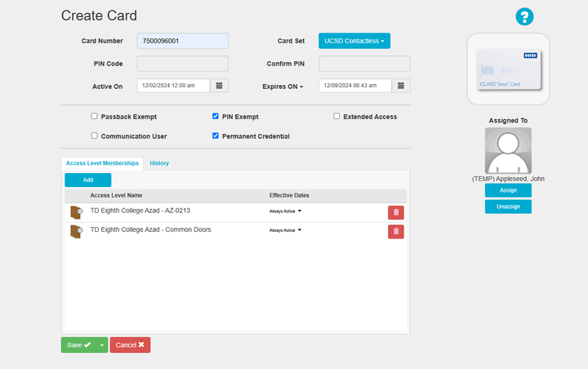Delete the Common Doors access level row
Viewport: 588px width, 369px height.
396,232
